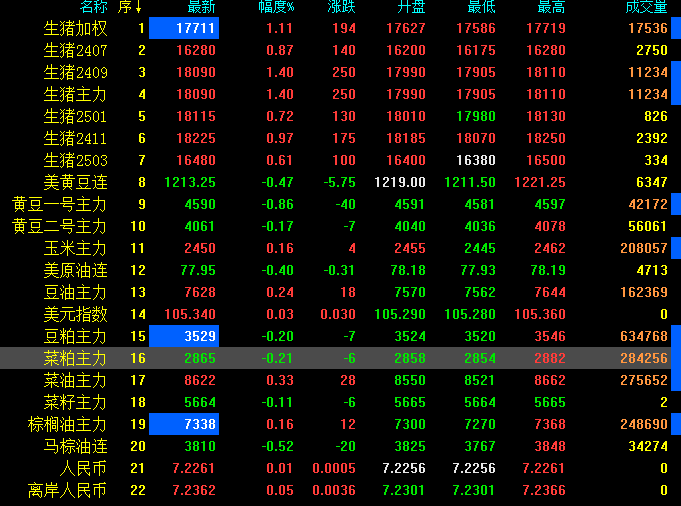The width and height of the screenshot is (681, 506).
Task: Click the 284256 volume for 菜粕主力
Action: [644, 358]
